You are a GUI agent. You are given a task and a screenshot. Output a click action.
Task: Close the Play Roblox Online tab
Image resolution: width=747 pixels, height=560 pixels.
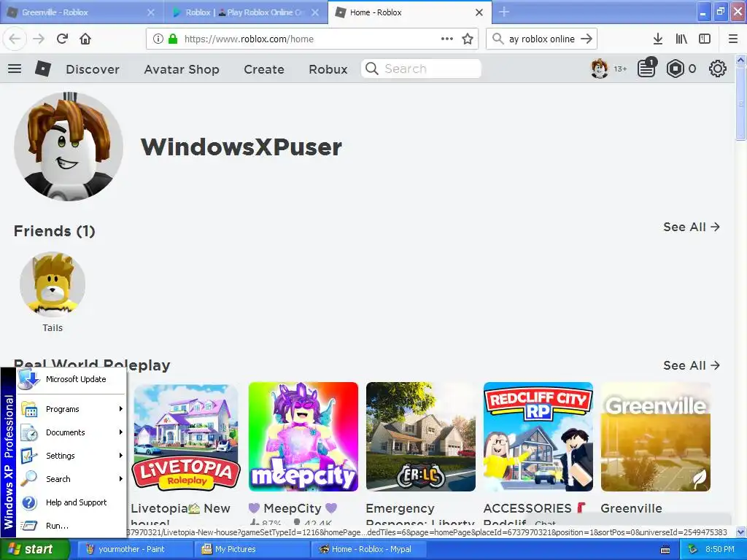[x=315, y=12]
